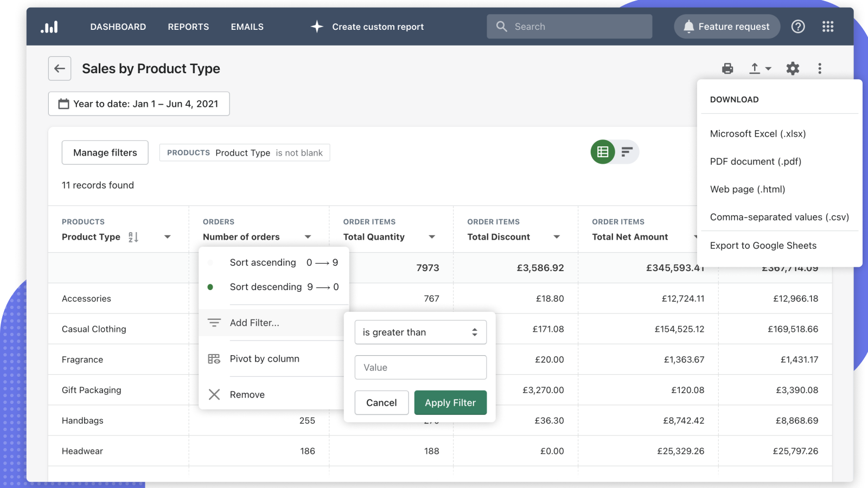Open the export format dropdown arrow
The height and width of the screenshot is (488, 868).
pyautogui.click(x=768, y=68)
